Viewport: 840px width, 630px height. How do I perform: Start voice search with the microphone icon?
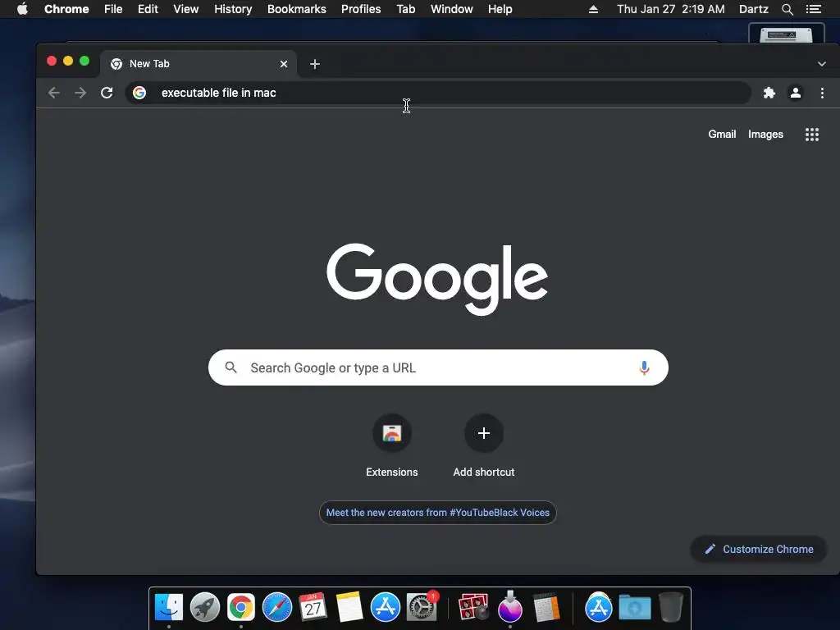pyautogui.click(x=644, y=367)
